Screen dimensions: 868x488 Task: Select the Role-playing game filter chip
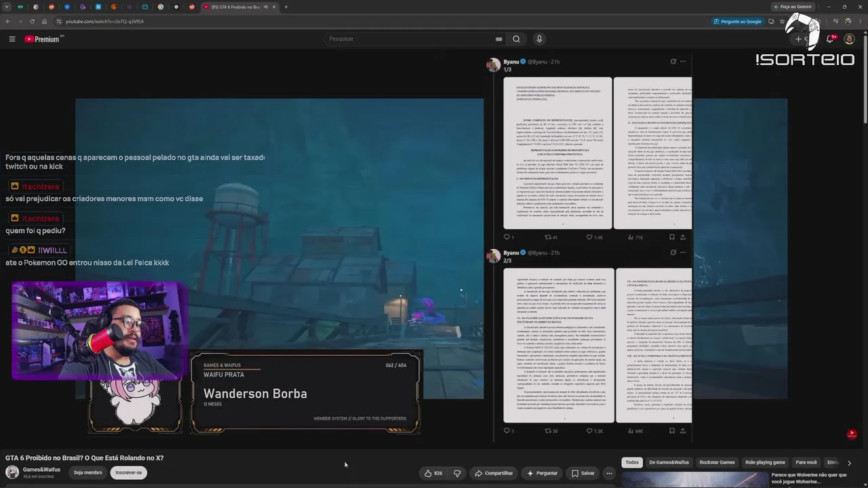pos(765,463)
